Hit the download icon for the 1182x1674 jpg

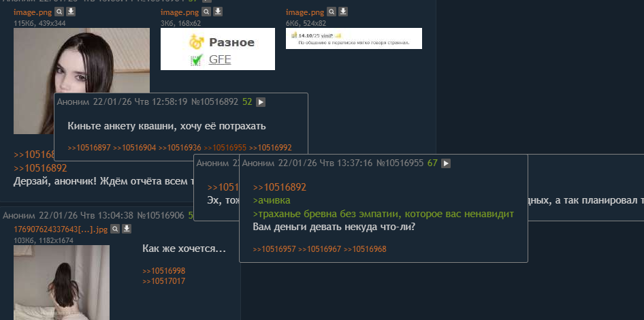(x=127, y=229)
